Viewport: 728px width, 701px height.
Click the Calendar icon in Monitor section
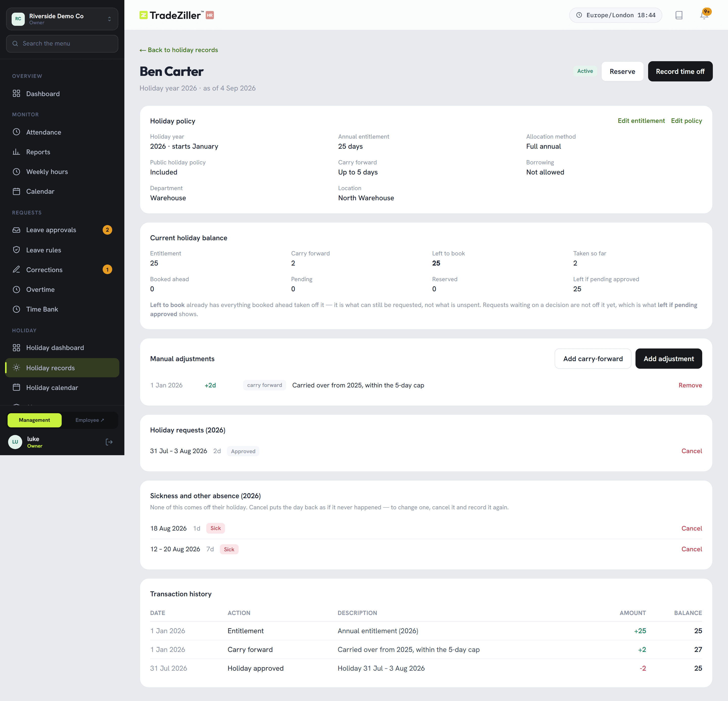pos(16,191)
